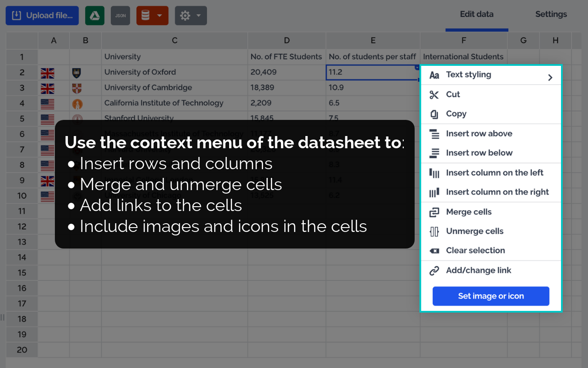The image size is (588, 368).
Task: Click the Copy icon in context menu
Action: point(434,114)
